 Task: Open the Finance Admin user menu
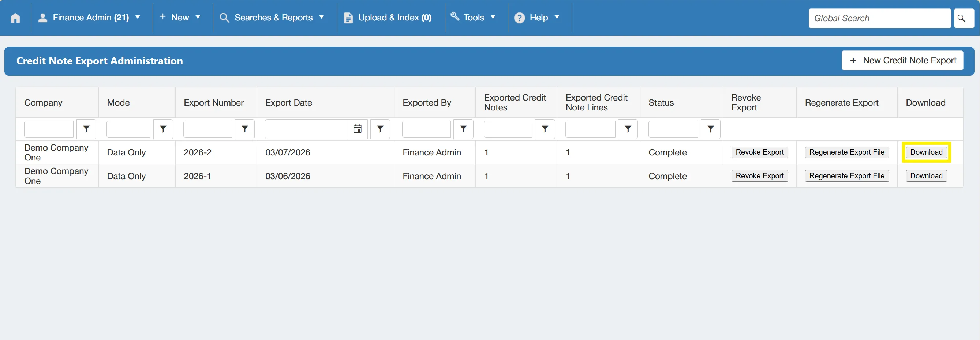(x=89, y=18)
